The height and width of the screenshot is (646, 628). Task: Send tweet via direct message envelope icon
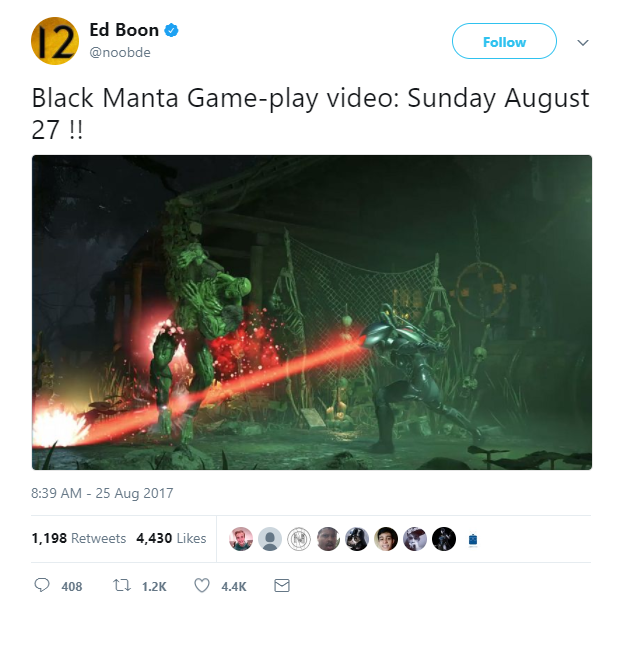pyautogui.click(x=282, y=585)
